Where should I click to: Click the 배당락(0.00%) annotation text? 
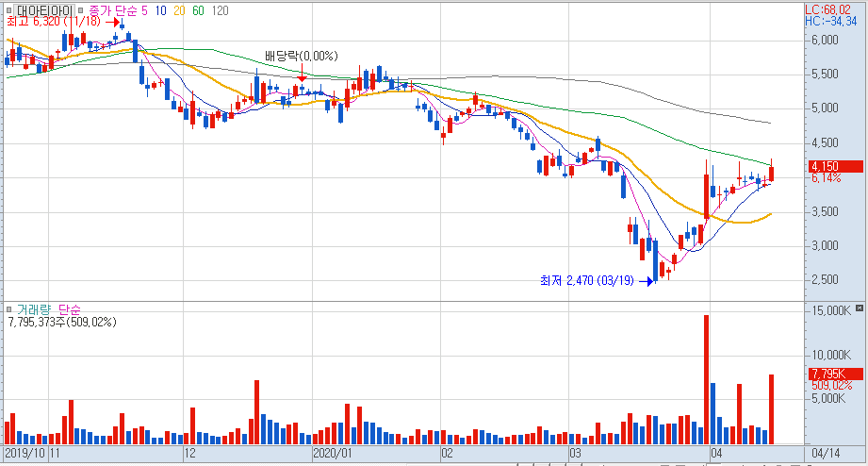tap(302, 56)
